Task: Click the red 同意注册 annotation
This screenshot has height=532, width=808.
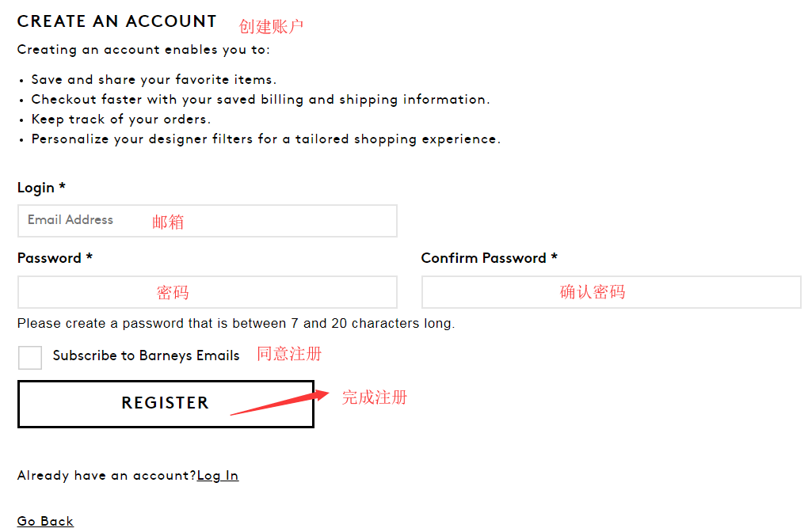Action: [x=289, y=354]
